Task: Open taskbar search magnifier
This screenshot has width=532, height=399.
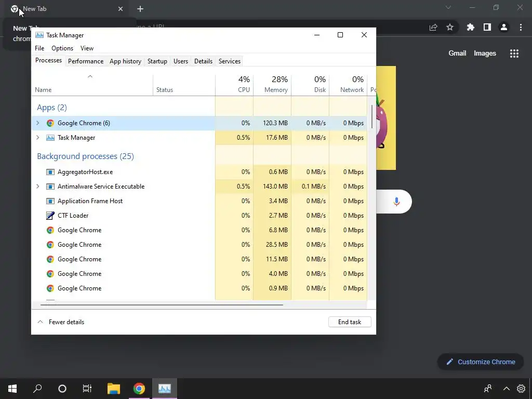Action: [37, 389]
